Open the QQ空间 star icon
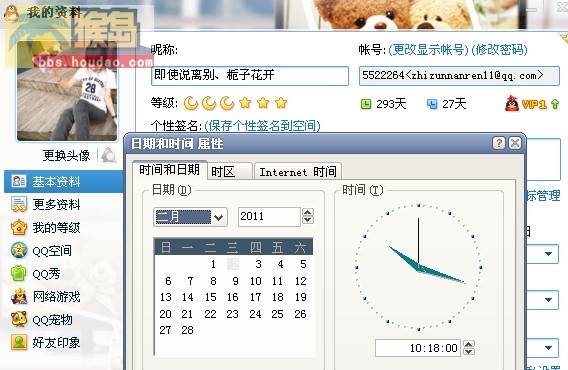The width and height of the screenshot is (568, 370). point(18,250)
